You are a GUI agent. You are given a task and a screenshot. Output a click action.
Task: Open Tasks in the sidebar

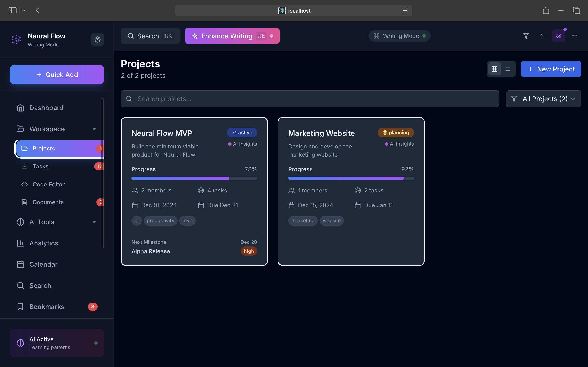[41, 166]
